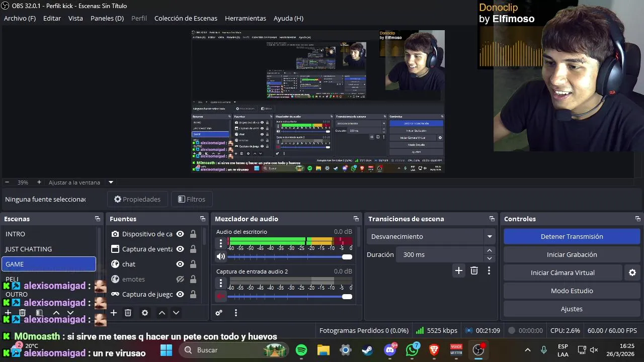The width and height of the screenshot is (644, 362).
Task: Unlock the Dispositivo de captura source
Action: pos(193,234)
